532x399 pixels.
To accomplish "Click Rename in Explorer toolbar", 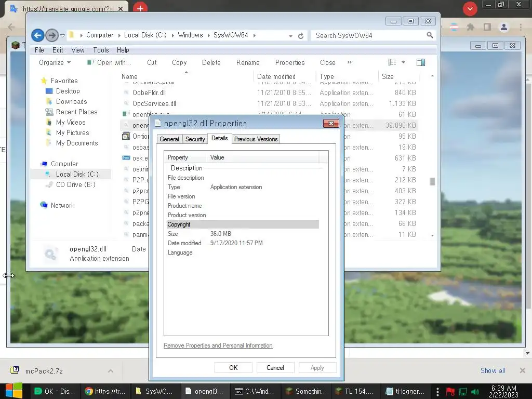I will coord(248,62).
